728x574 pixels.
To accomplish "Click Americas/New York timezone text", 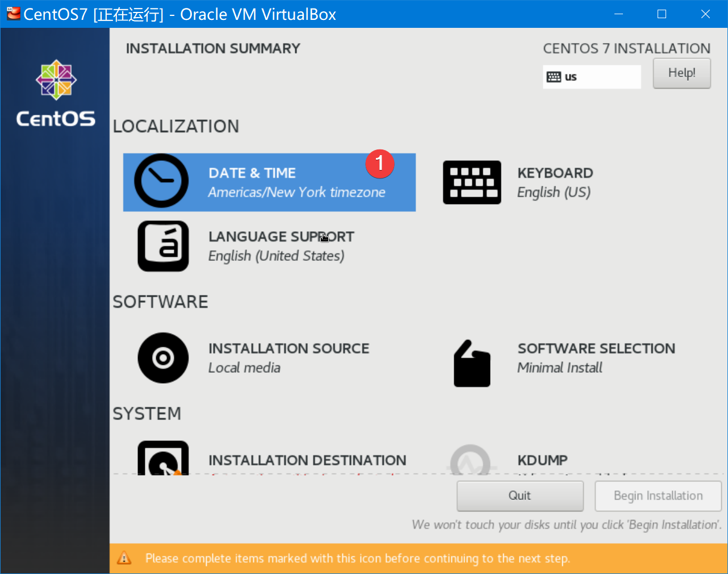I will (x=296, y=193).
